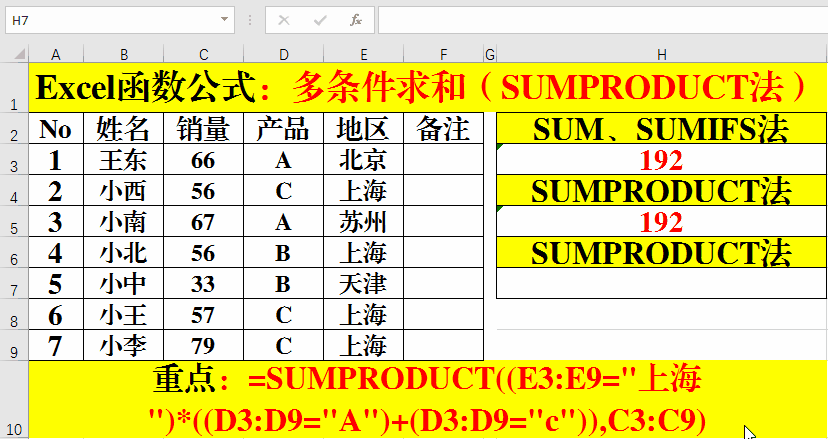This screenshot has width=828, height=439.
Task: Click the sales value 79
Action: [x=204, y=345]
